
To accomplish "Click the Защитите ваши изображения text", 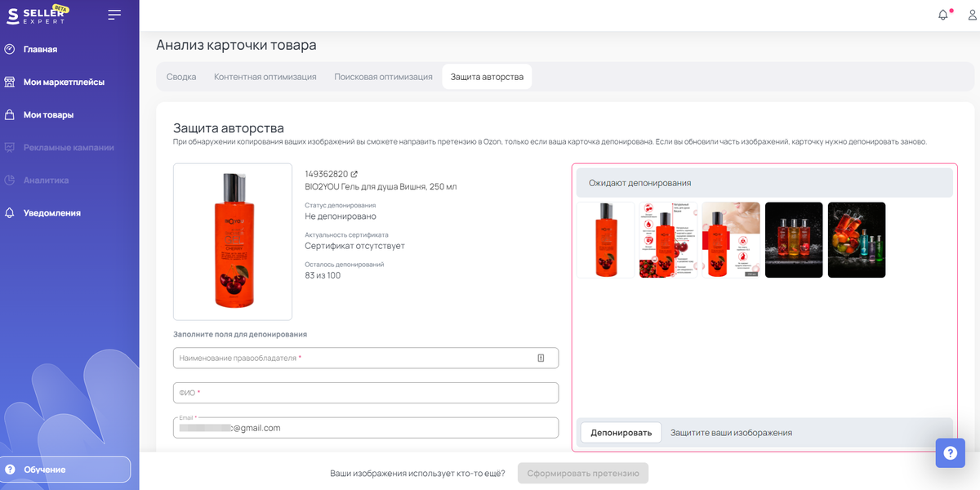I will coord(731,433).
